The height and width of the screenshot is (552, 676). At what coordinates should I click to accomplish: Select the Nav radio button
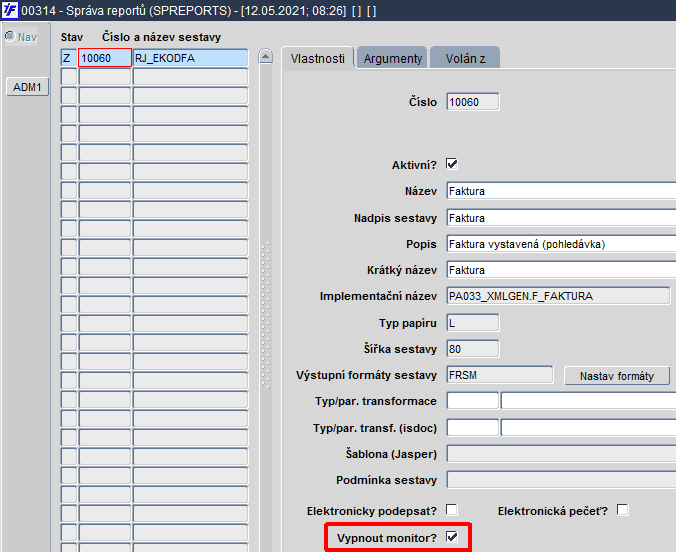point(10,36)
